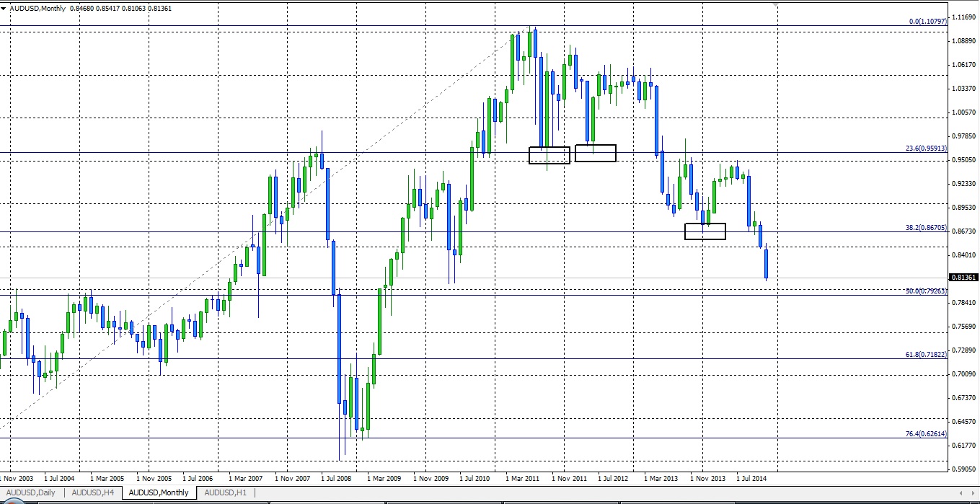Click the Fibonacci 76.4(0.62614) level label
The width and height of the screenshot is (980, 504).
pos(926,433)
